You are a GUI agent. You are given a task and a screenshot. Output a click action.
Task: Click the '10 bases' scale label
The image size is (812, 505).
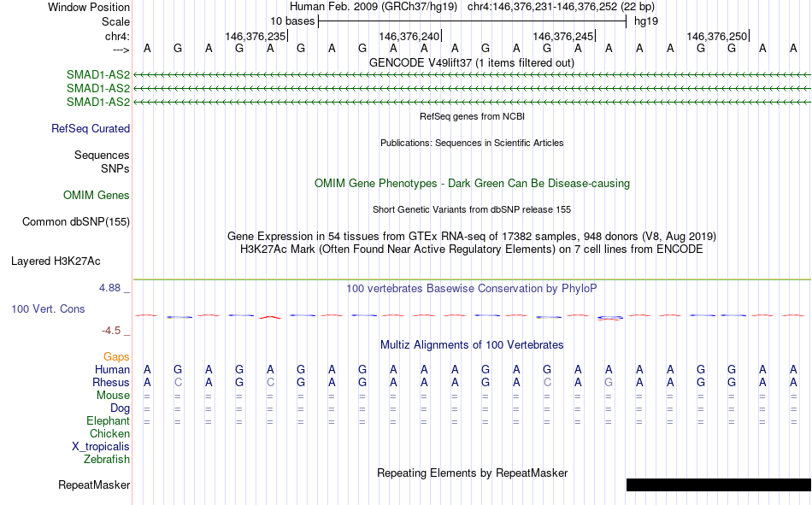[x=292, y=21]
